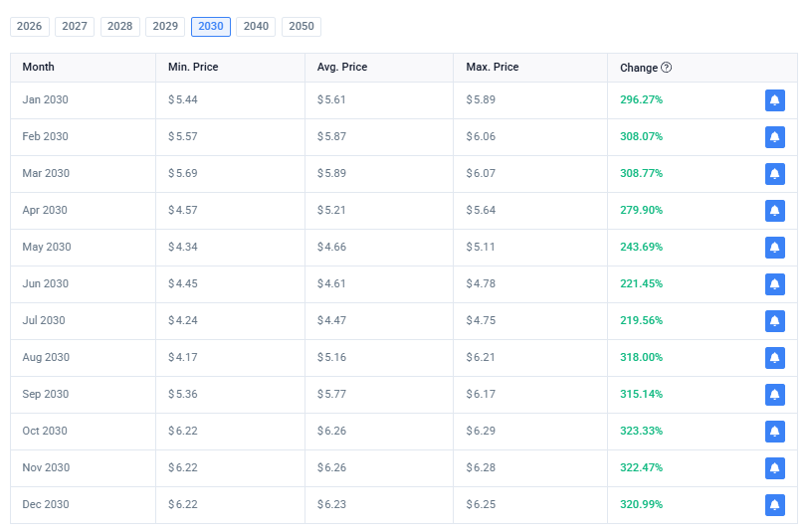Click the bell icon in Mar 2030 row
This screenshot has height=532, width=810.
tap(774, 173)
